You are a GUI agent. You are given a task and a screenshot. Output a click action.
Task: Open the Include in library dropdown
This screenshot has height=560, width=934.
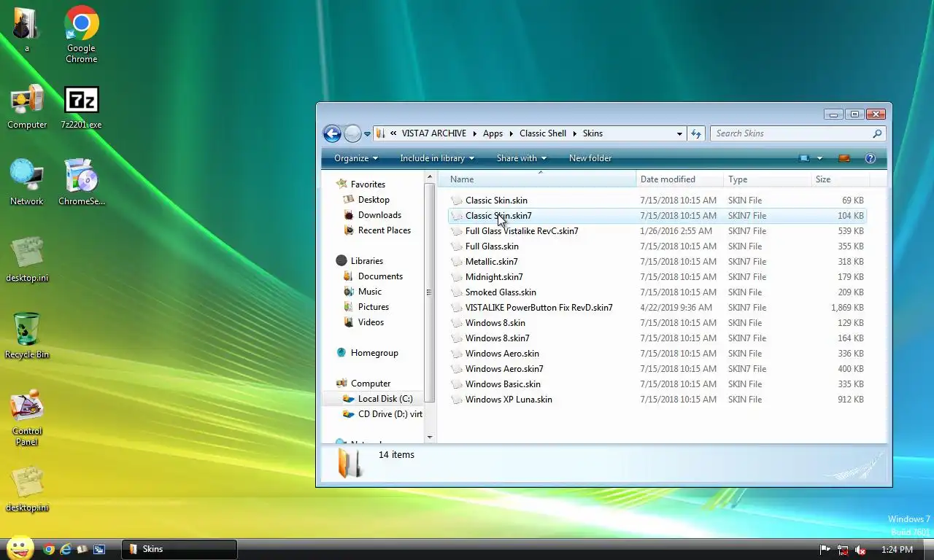437,158
